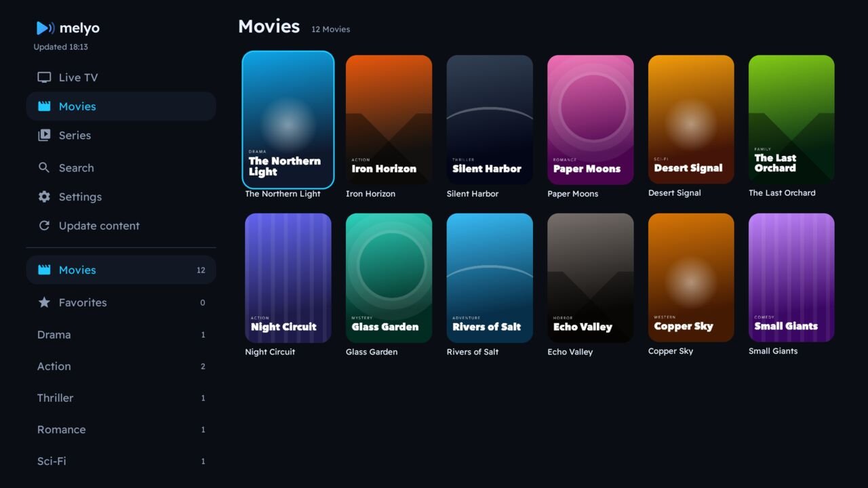Click the 'Night Circuit' caption below poster
Image resolution: width=868 pixels, height=488 pixels.
coord(270,352)
